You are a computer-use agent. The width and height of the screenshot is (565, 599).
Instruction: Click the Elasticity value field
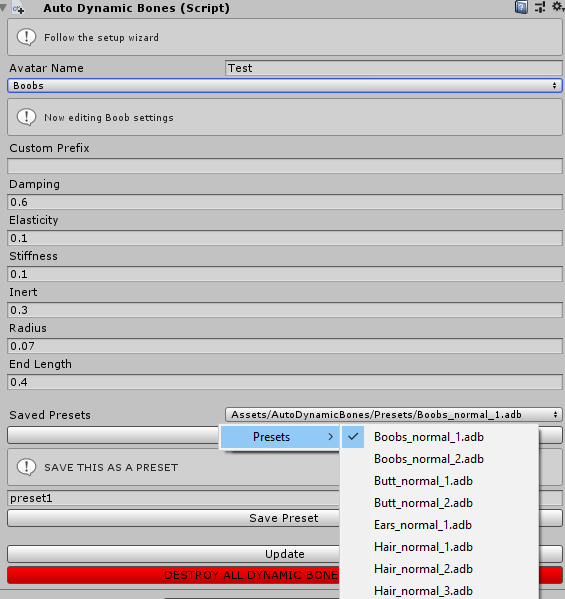point(285,238)
